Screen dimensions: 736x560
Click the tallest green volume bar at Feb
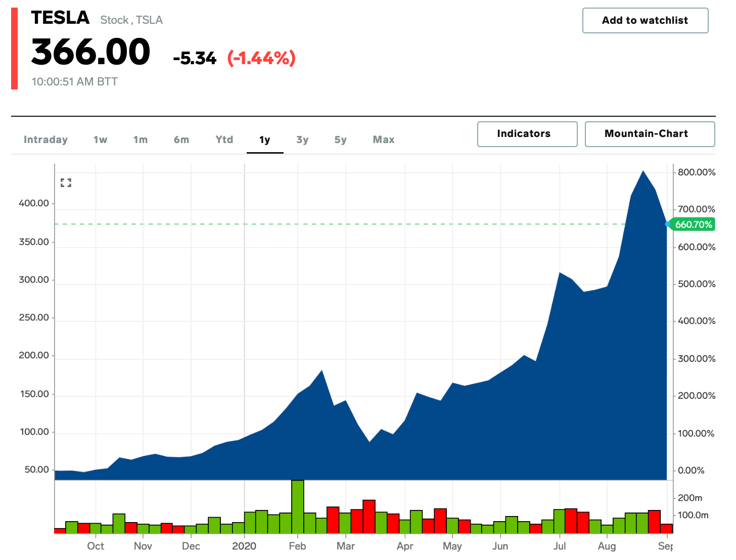coord(298,506)
